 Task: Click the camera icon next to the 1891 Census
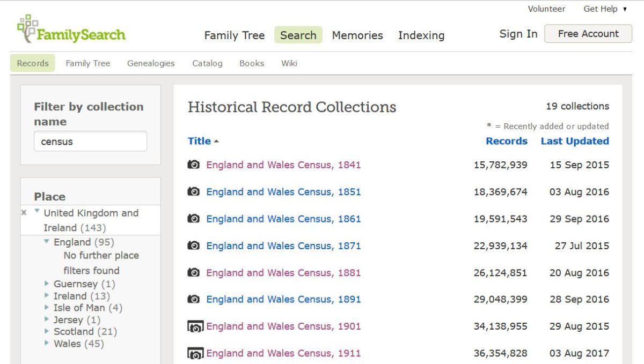193,299
